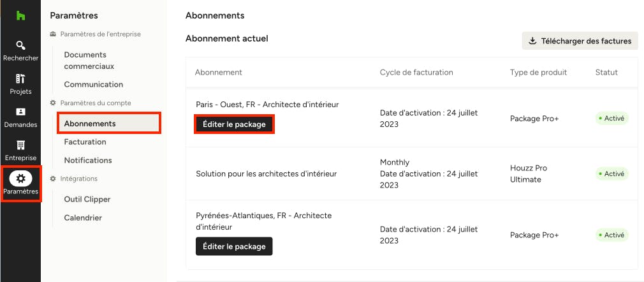Open Calendrier integration settings
Screen dimensions: 644x282
[x=83, y=218]
